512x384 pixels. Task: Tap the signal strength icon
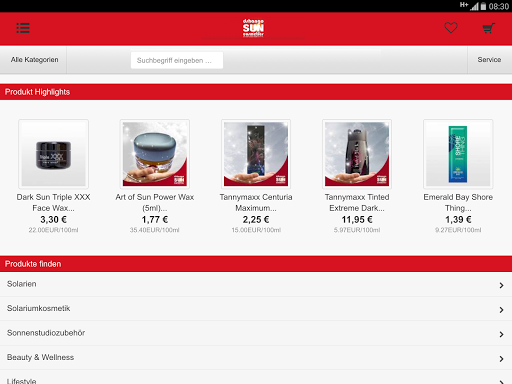(474, 6)
